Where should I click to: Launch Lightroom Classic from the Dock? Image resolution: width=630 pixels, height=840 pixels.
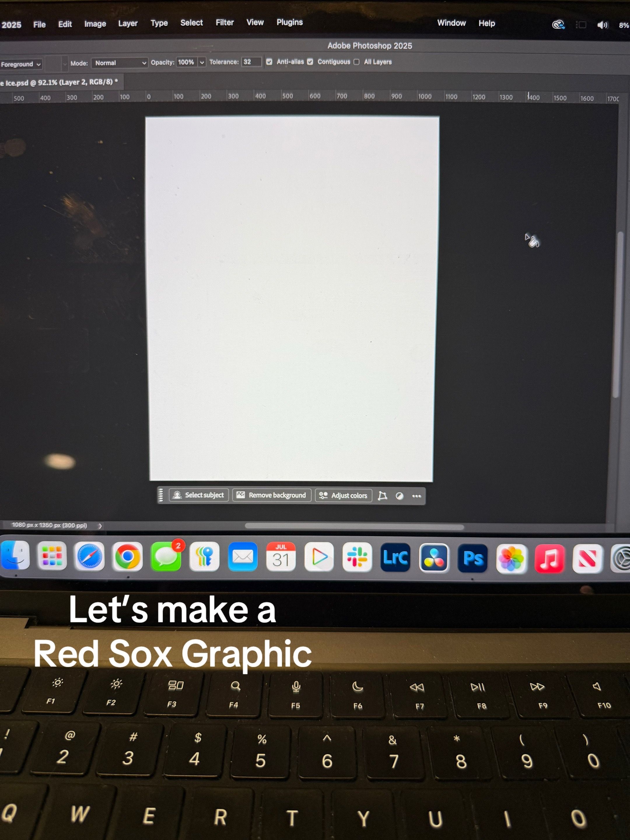point(395,557)
